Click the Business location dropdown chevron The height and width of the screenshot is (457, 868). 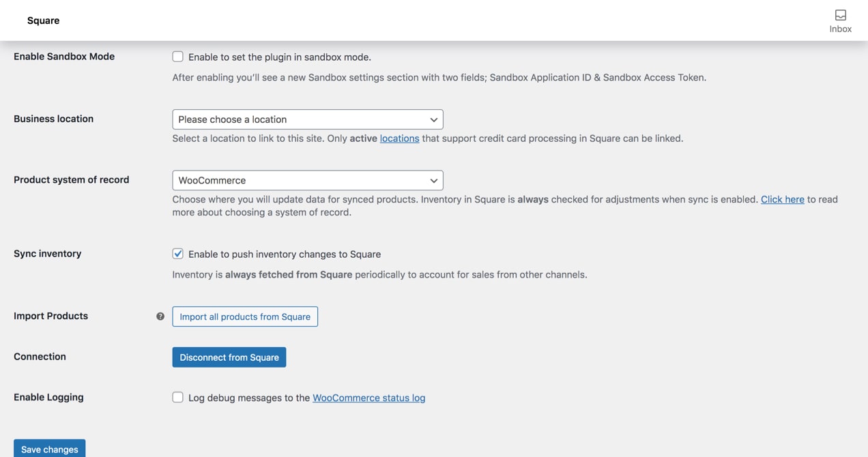433,119
